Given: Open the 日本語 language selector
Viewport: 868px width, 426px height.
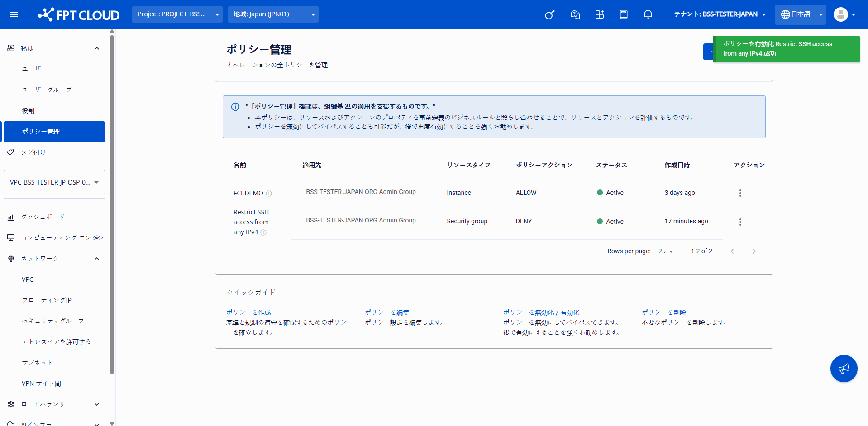Looking at the screenshot, I should (x=801, y=14).
